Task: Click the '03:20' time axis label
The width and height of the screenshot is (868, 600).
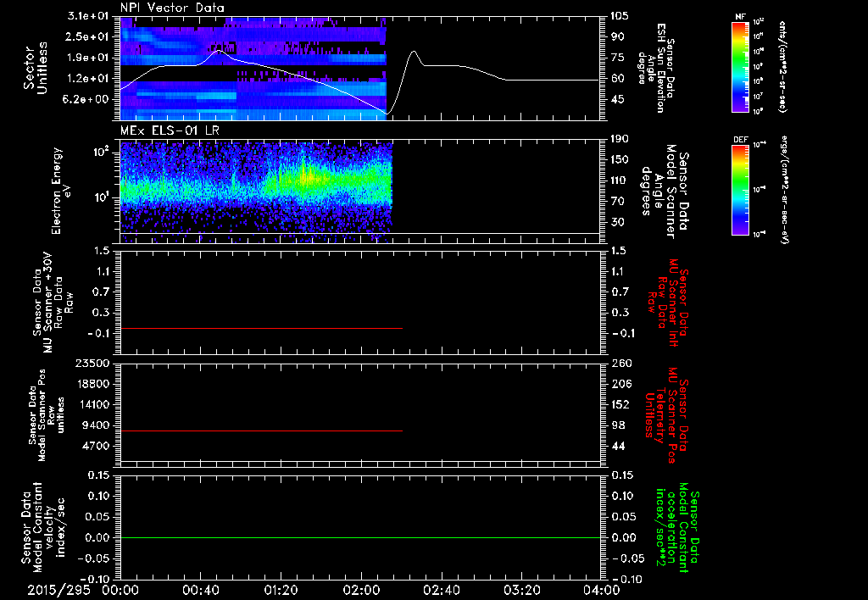Action: pyautogui.click(x=521, y=590)
